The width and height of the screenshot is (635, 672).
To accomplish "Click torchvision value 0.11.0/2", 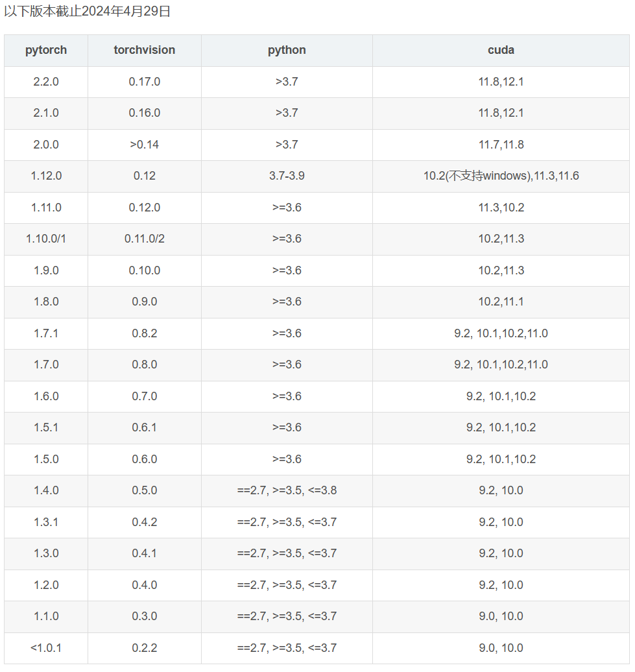I will pos(145,239).
